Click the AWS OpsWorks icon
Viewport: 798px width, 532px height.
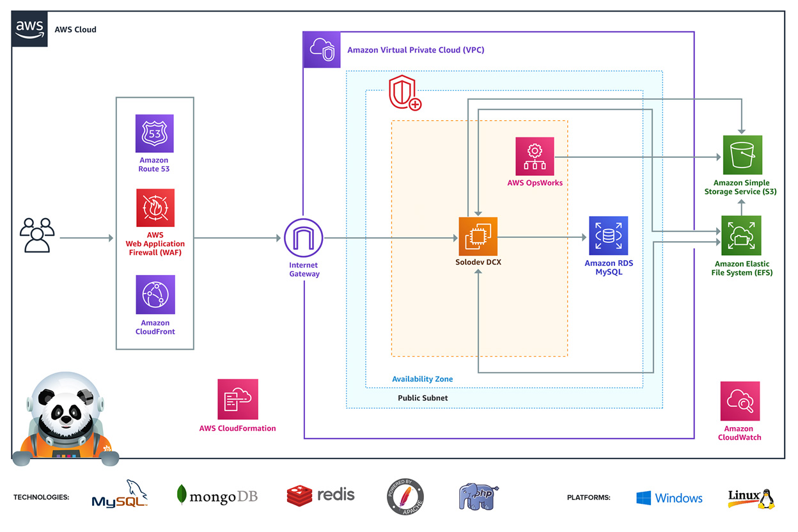pos(535,156)
